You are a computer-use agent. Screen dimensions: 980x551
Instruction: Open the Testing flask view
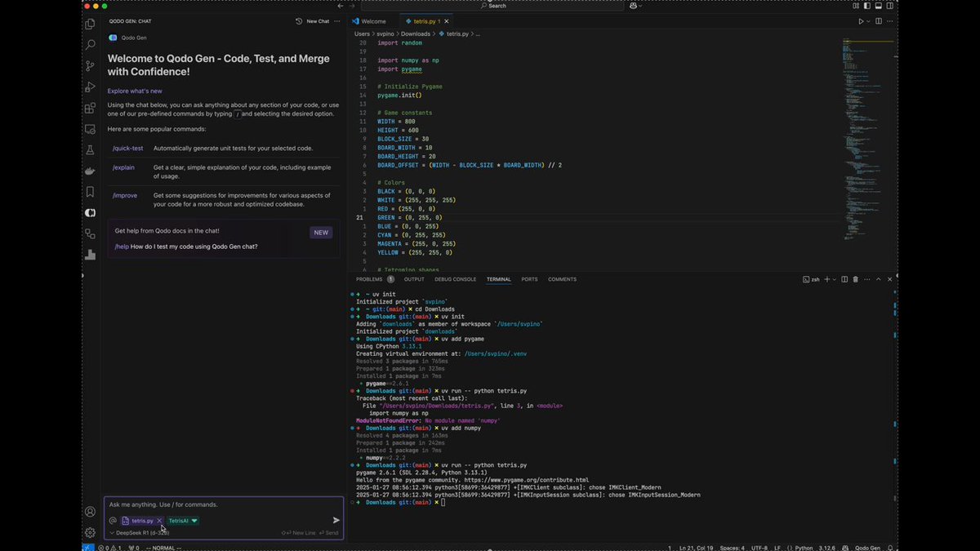(90, 150)
